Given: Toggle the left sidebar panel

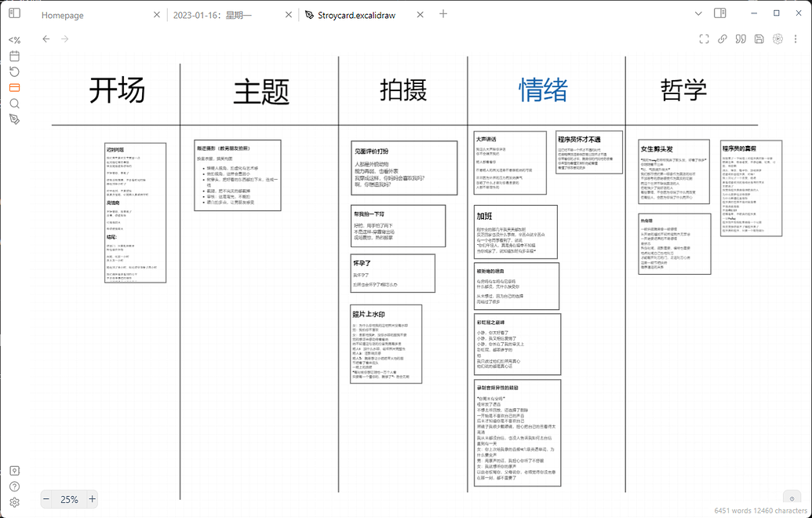Looking at the screenshot, I should [x=14, y=13].
